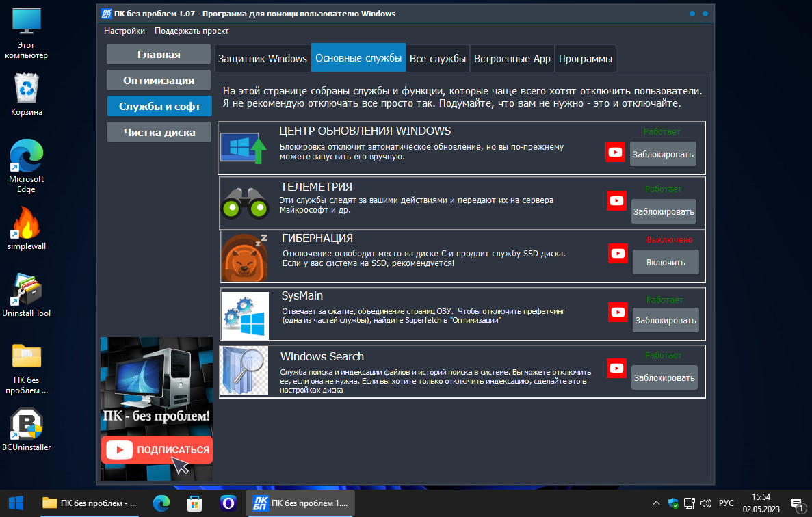Block Телеметрия with Заблокировать button

(x=664, y=212)
